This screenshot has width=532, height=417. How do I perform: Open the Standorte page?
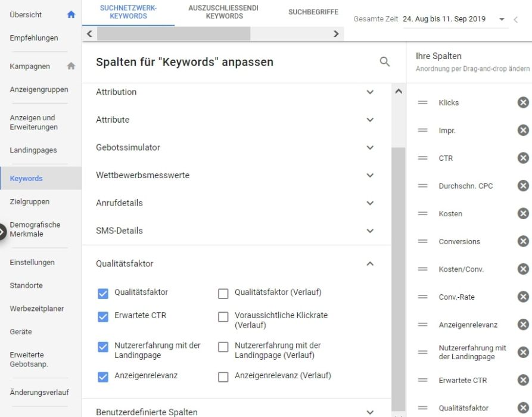pos(26,285)
